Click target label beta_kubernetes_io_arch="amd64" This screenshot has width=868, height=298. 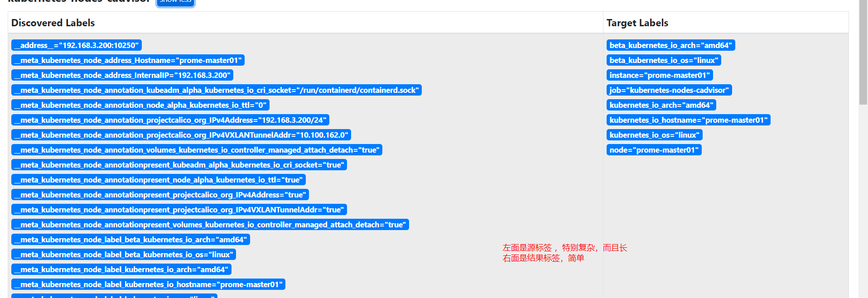tap(671, 45)
